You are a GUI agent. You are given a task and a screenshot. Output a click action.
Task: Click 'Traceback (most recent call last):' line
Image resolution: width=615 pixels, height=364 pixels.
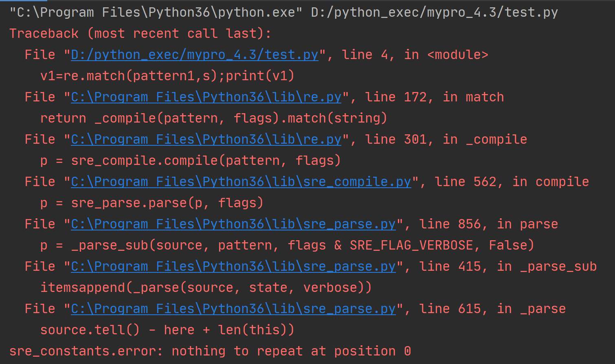[140, 33]
